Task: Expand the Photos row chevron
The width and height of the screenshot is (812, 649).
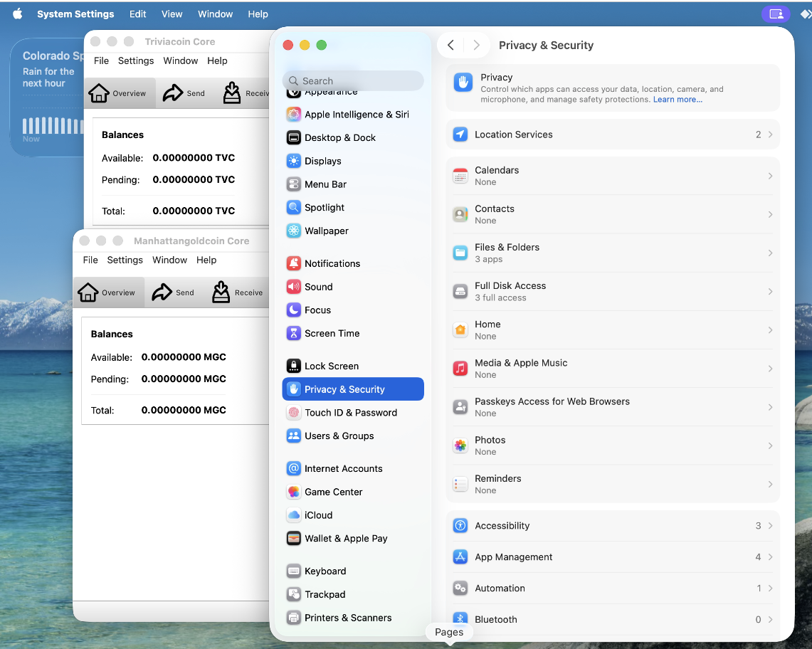Action: click(x=771, y=445)
